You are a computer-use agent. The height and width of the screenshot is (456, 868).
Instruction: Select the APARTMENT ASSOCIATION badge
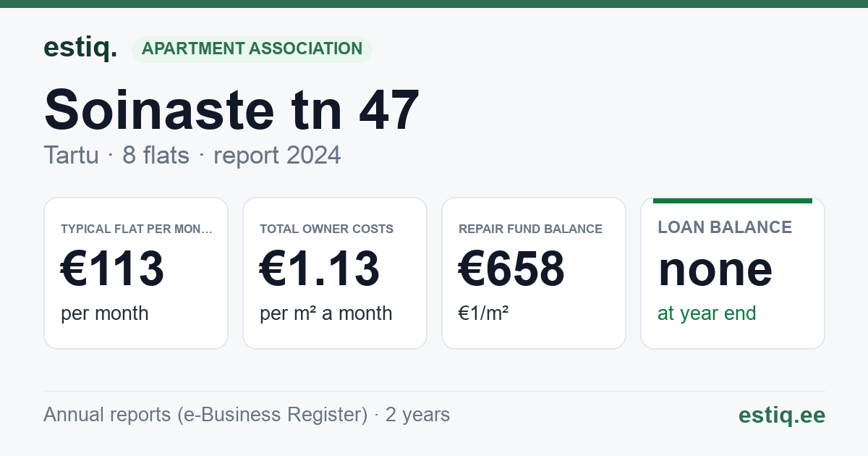252,49
